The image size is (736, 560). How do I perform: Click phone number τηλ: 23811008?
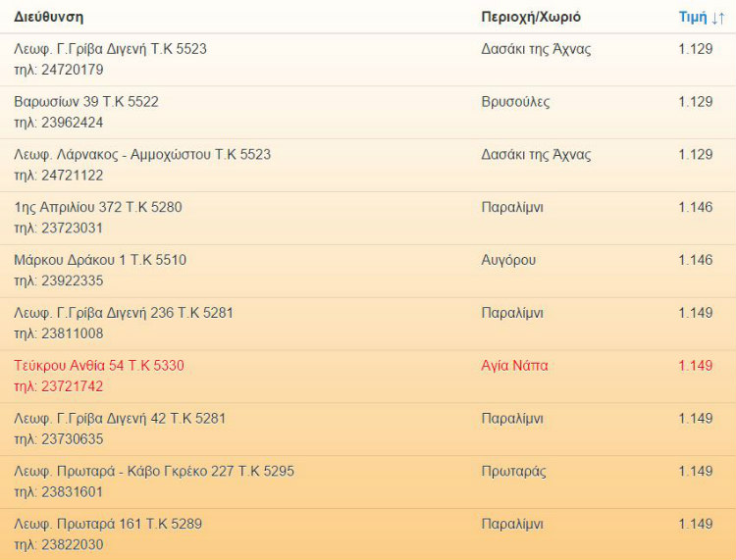tap(59, 333)
